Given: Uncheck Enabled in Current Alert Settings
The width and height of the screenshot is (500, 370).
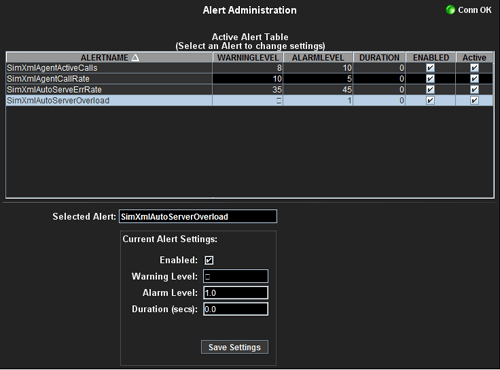Looking at the screenshot, I should click(x=209, y=260).
